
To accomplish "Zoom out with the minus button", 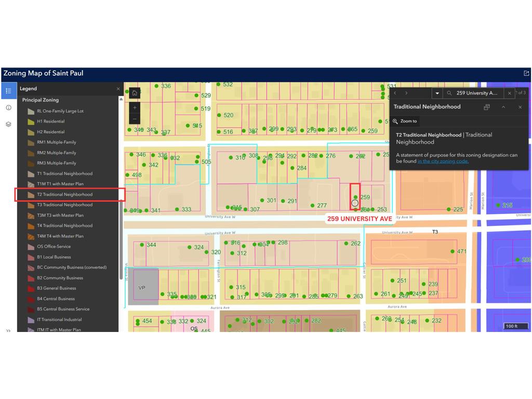I will pyautogui.click(x=135, y=119).
